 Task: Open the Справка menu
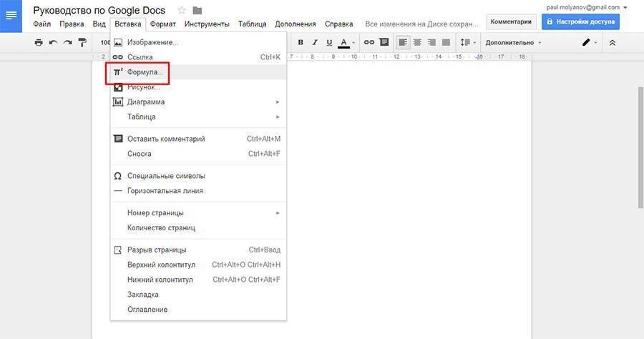339,24
